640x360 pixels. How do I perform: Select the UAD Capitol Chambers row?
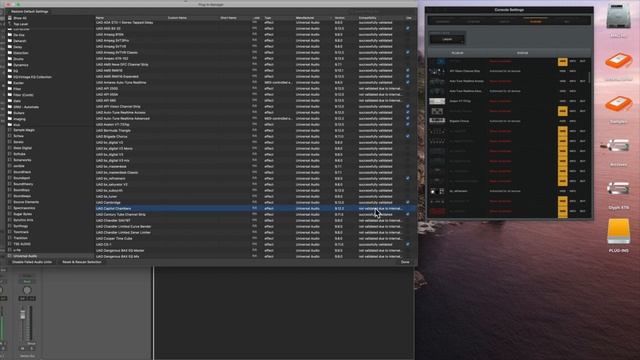(x=256, y=208)
